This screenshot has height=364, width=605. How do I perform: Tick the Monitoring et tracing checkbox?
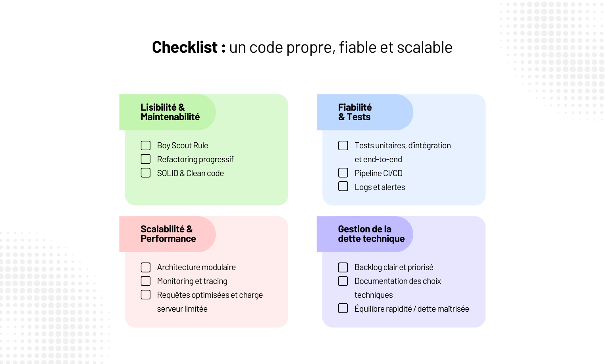click(146, 281)
